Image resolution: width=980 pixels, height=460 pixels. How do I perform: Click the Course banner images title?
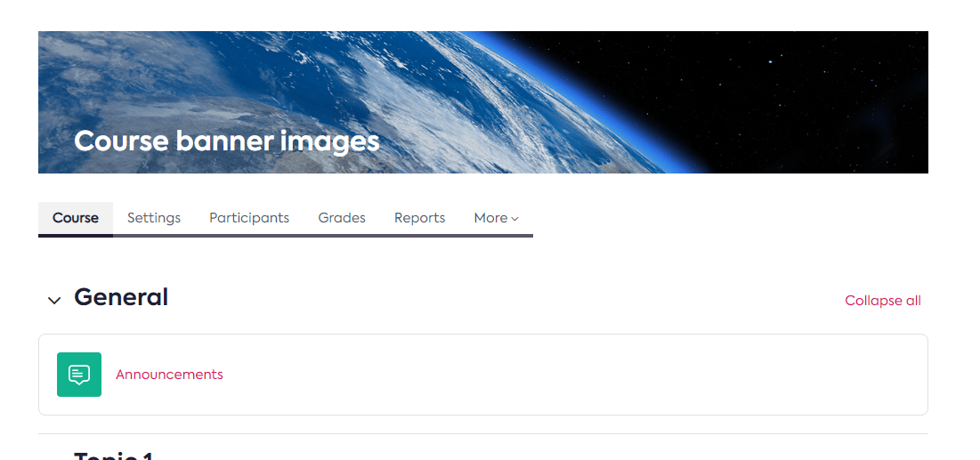226,141
